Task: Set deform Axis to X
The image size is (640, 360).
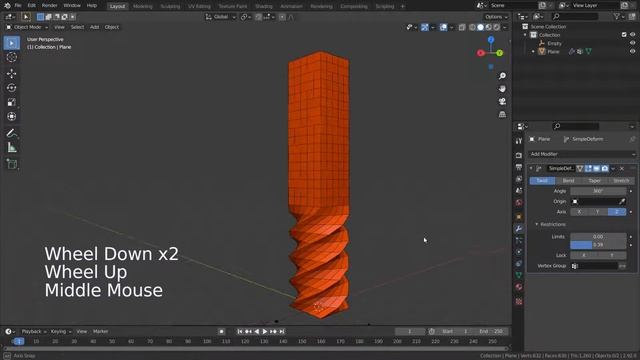Action: (x=579, y=212)
